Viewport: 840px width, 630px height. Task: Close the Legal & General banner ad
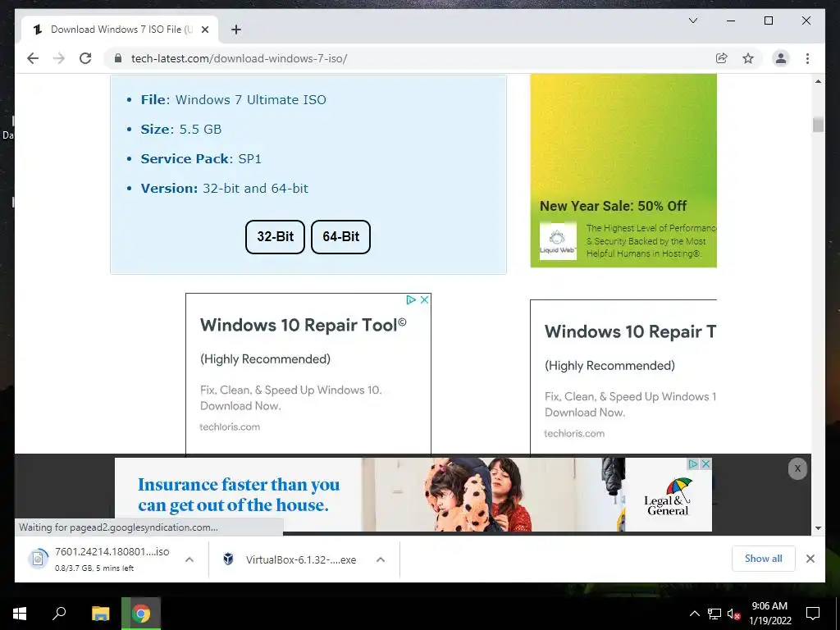[706, 464]
